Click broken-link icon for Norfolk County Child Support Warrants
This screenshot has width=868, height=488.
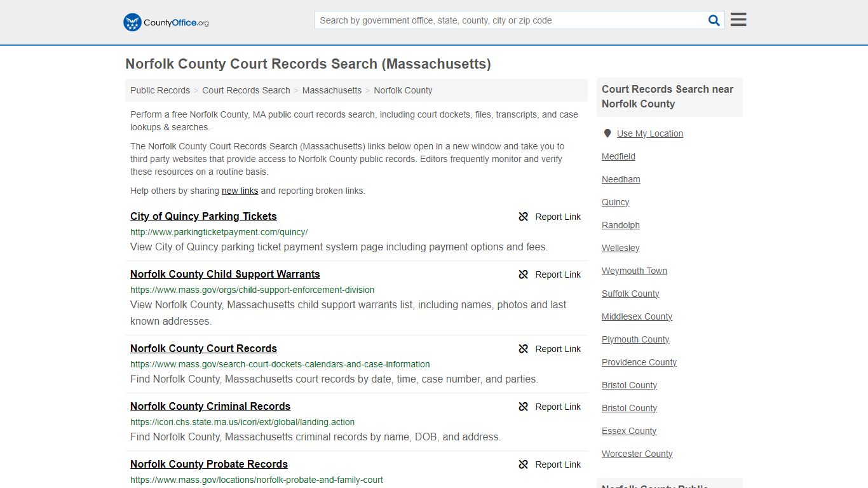tap(524, 274)
